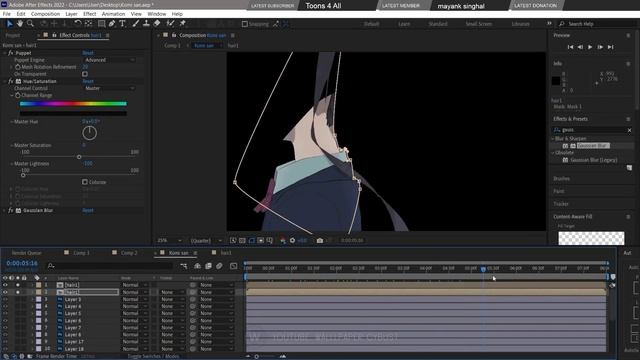
Task: Select the Puppet Pin tool
Action: 182,24
